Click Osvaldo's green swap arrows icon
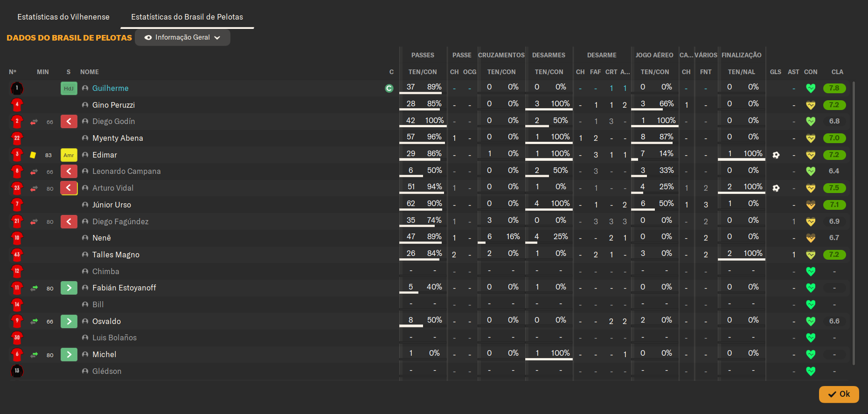 pos(34,321)
